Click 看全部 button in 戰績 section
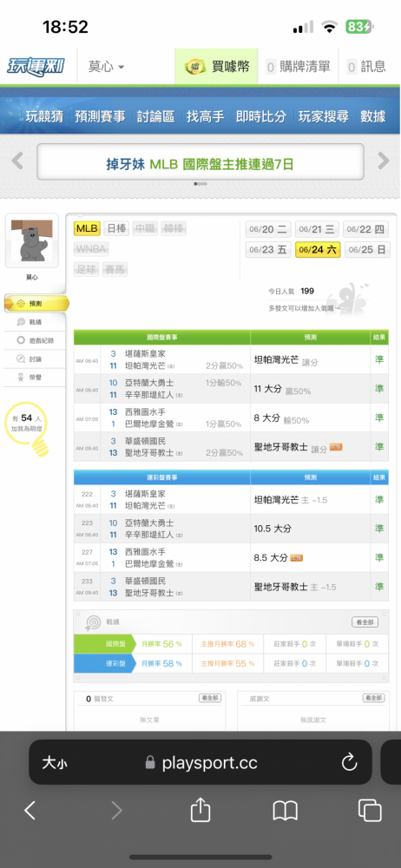 [365, 622]
